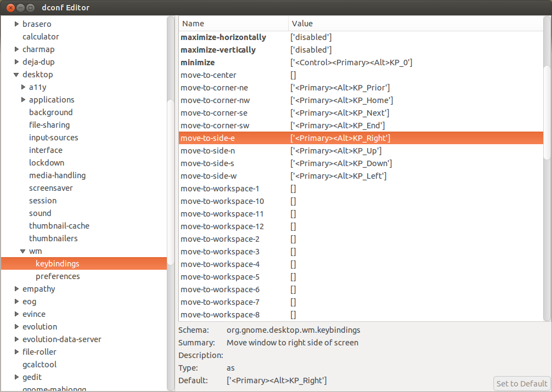The height and width of the screenshot is (392, 552).
Task: Expand the brasero tree node
Action: [16, 24]
